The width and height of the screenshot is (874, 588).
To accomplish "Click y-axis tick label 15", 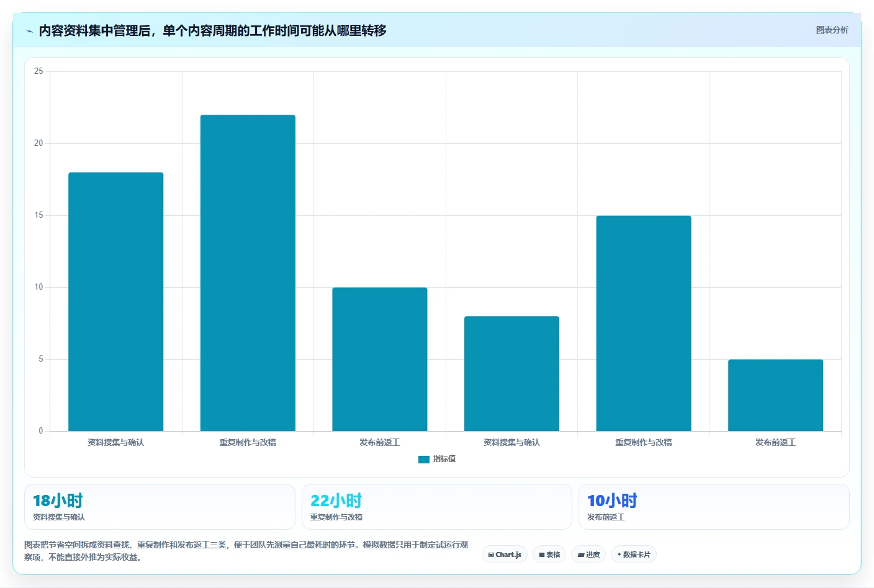I will click(x=38, y=215).
